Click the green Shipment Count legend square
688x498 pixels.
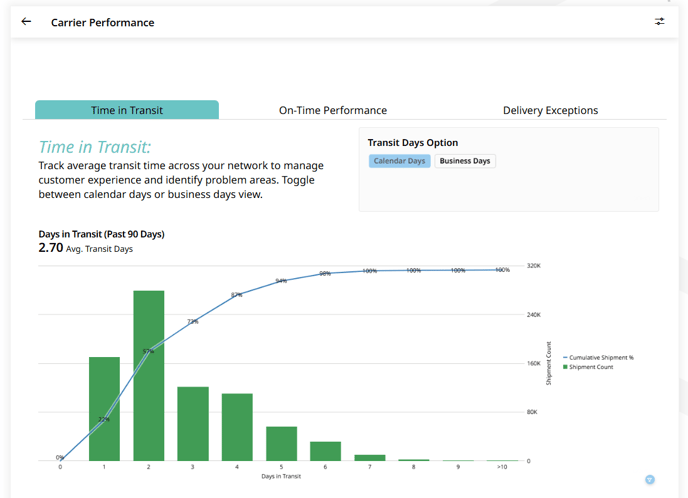coord(565,367)
